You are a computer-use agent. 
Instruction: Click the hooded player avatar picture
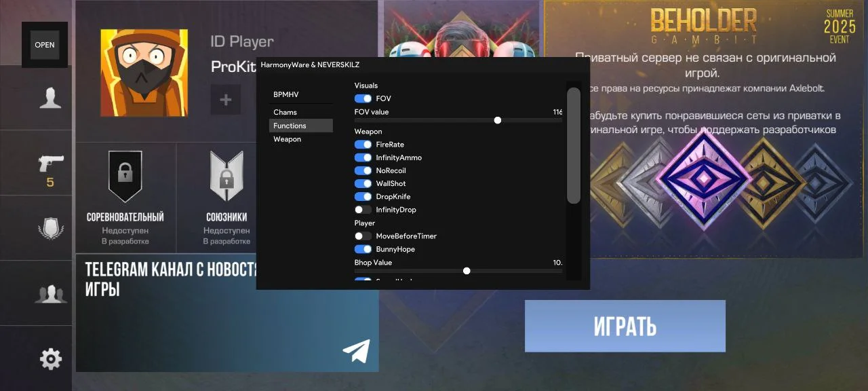pyautogui.click(x=144, y=73)
